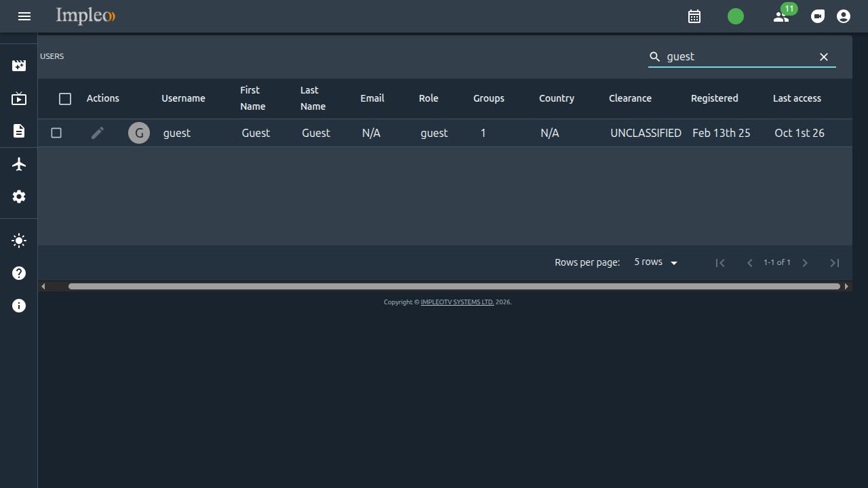Sort by Last access column header
The width and height of the screenshot is (868, 488).
click(x=797, y=98)
